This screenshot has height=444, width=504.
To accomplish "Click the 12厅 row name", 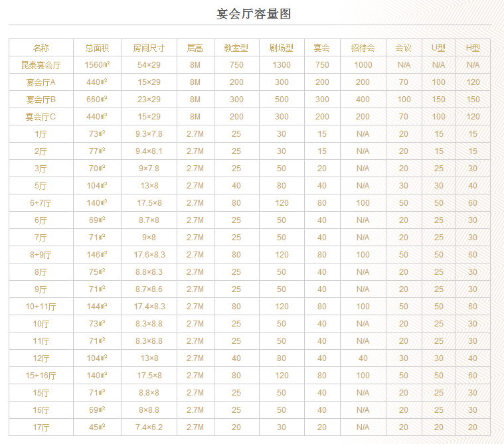I will (x=41, y=358).
